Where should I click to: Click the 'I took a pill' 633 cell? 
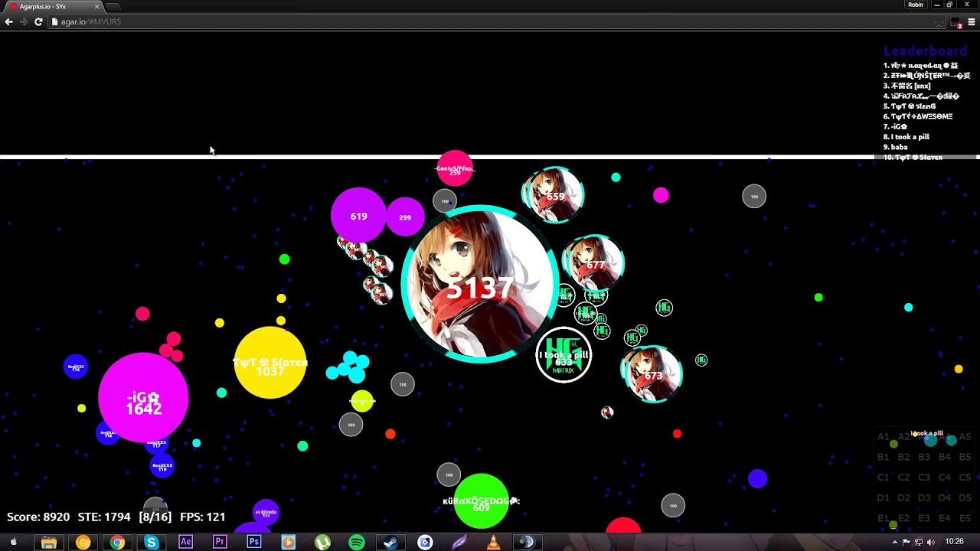563,355
